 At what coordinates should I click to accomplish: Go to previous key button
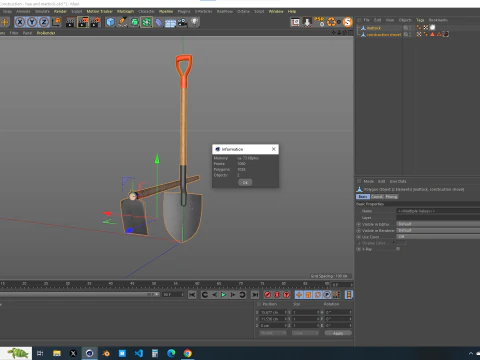(205, 295)
